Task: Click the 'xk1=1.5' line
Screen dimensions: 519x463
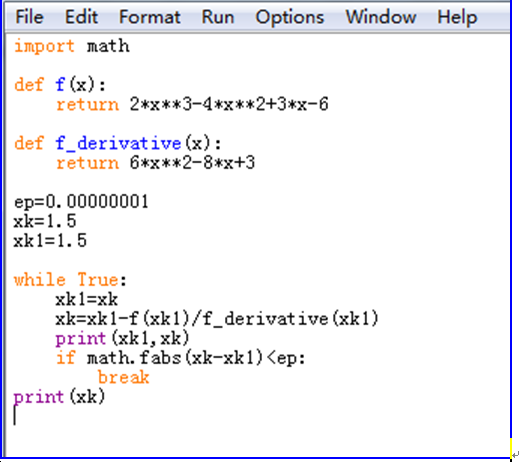Action: 50,241
